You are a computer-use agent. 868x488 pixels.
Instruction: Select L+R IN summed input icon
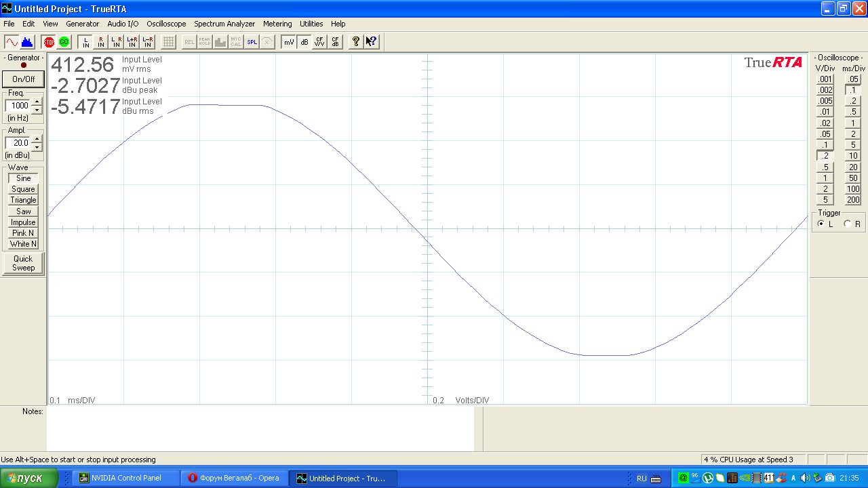coord(132,42)
